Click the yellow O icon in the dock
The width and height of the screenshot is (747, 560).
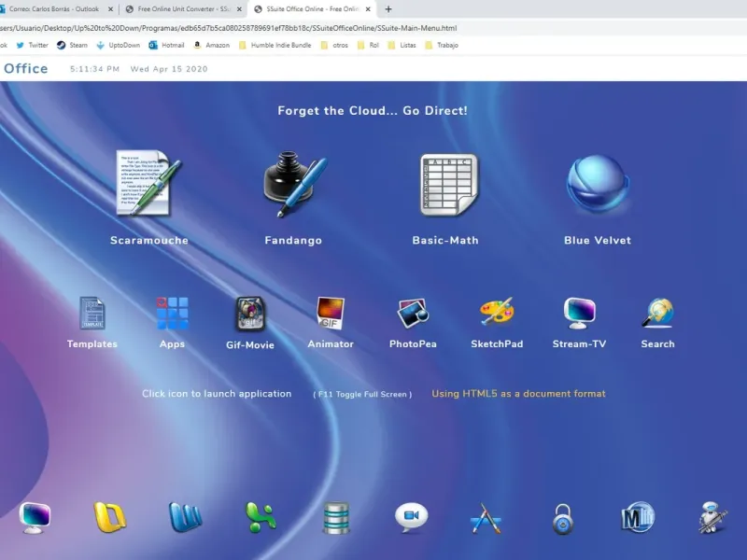109,517
